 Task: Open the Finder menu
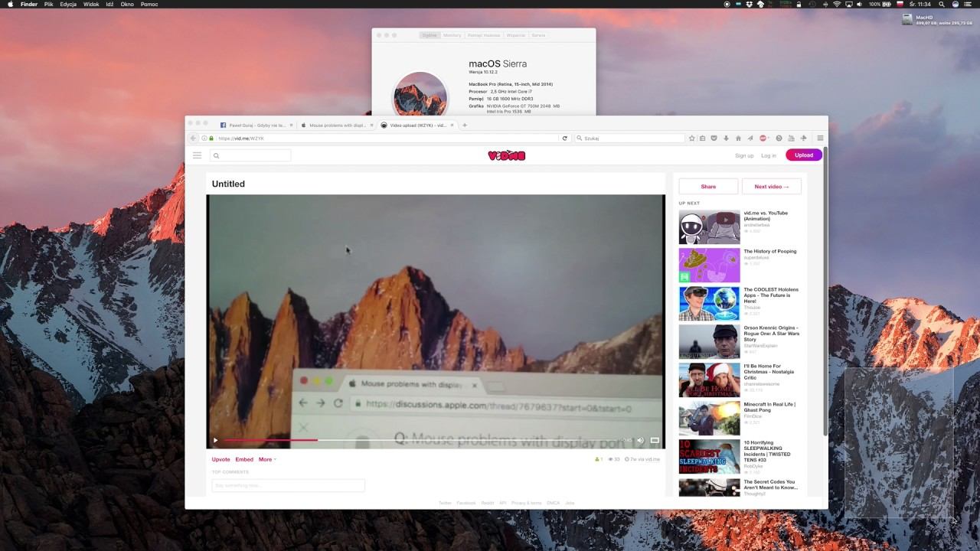click(x=29, y=4)
